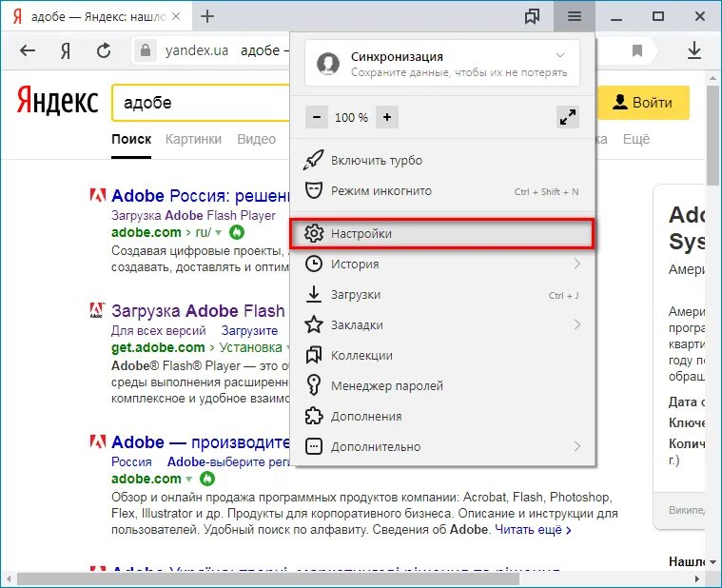
Task: Select the Поиск tab
Action: pyautogui.click(x=131, y=139)
